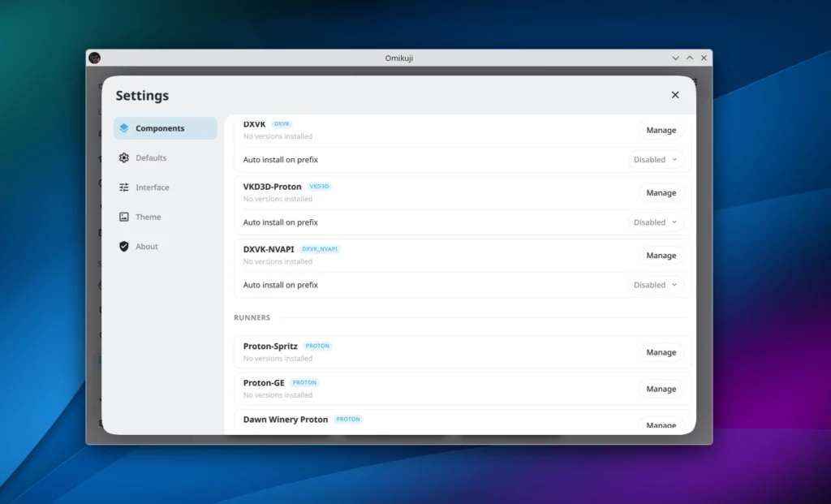The height and width of the screenshot is (504, 831).
Task: Open VKD3D-Proton auto install dropdown
Action: click(x=656, y=222)
